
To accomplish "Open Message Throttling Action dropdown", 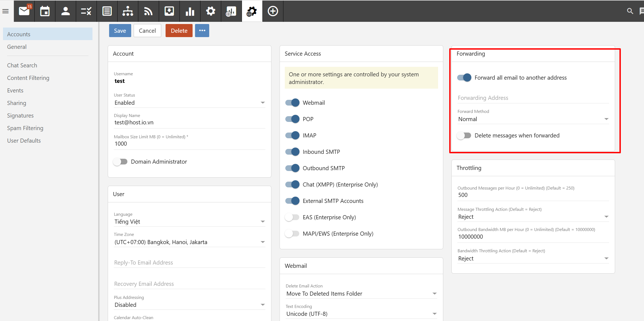I will click(533, 217).
